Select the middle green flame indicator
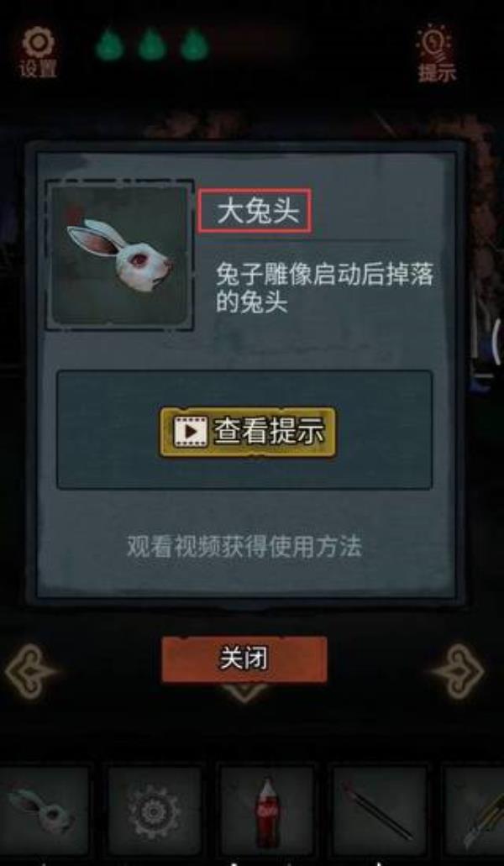 coord(152,45)
